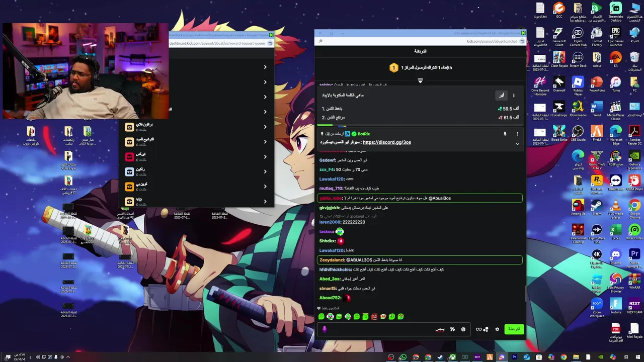Vote for poll option مرتفع الثمن

(x=420, y=118)
